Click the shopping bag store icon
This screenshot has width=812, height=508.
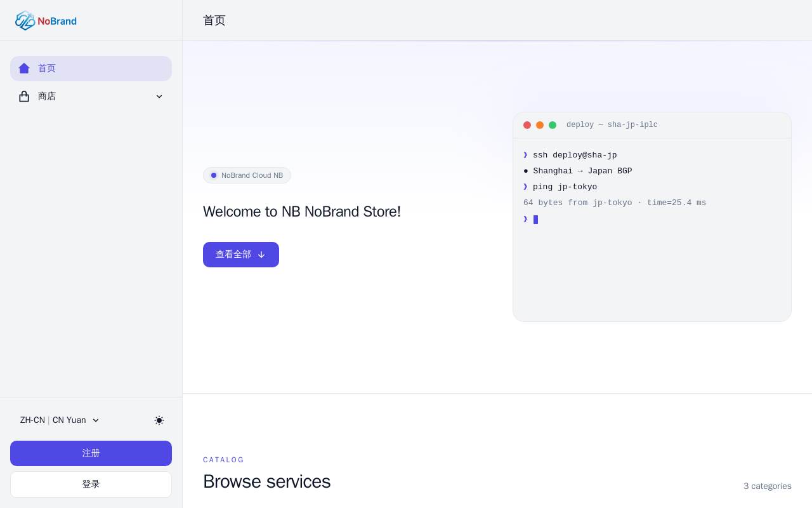click(x=24, y=97)
